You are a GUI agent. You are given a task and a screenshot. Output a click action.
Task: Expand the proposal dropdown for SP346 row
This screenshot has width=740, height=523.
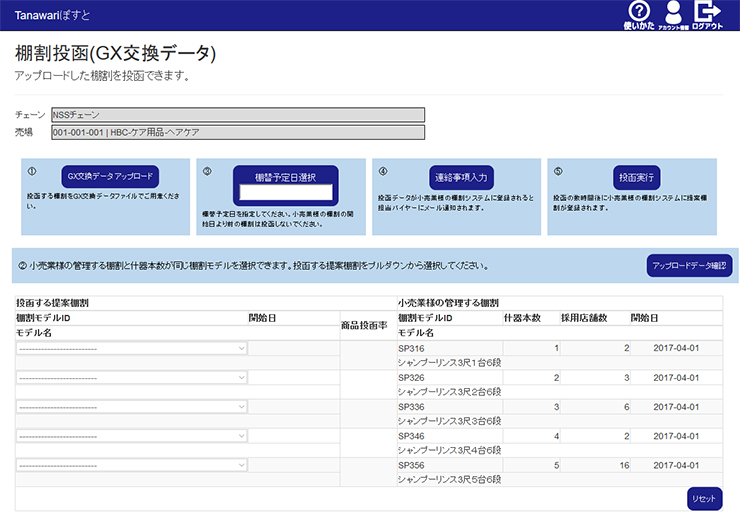tap(131, 436)
